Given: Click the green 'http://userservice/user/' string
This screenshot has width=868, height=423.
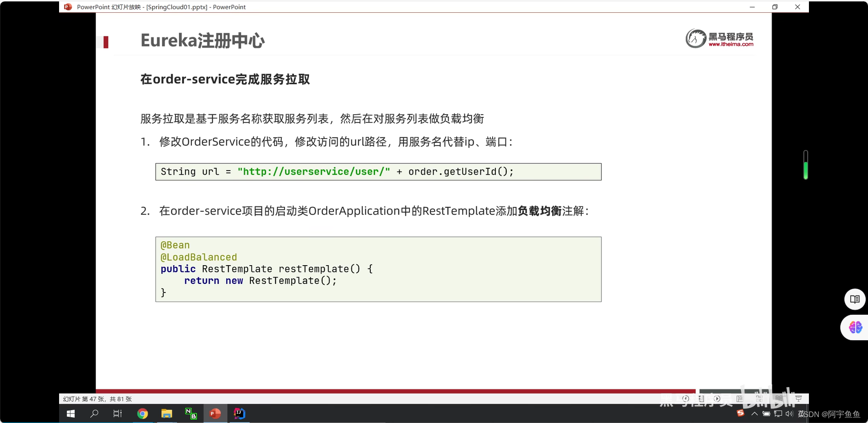Looking at the screenshot, I should (x=314, y=171).
